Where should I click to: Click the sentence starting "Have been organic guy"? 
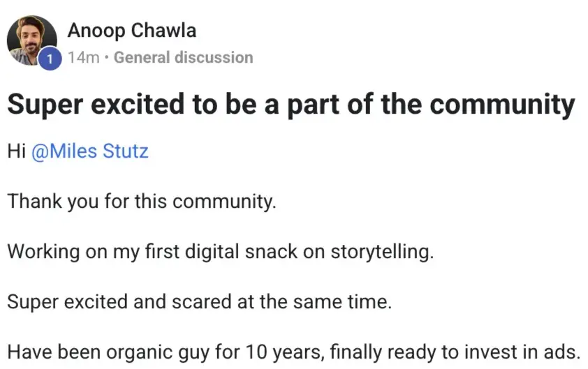pyautogui.click(x=293, y=352)
